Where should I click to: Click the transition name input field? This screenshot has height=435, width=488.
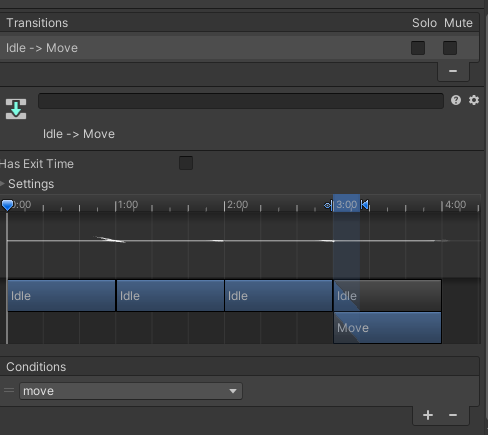point(241,101)
